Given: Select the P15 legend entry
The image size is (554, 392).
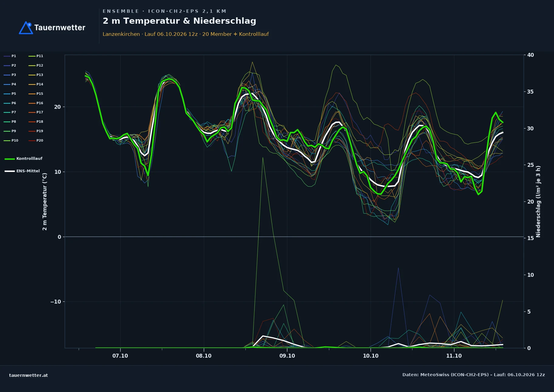Looking at the screenshot, I should [36, 94].
